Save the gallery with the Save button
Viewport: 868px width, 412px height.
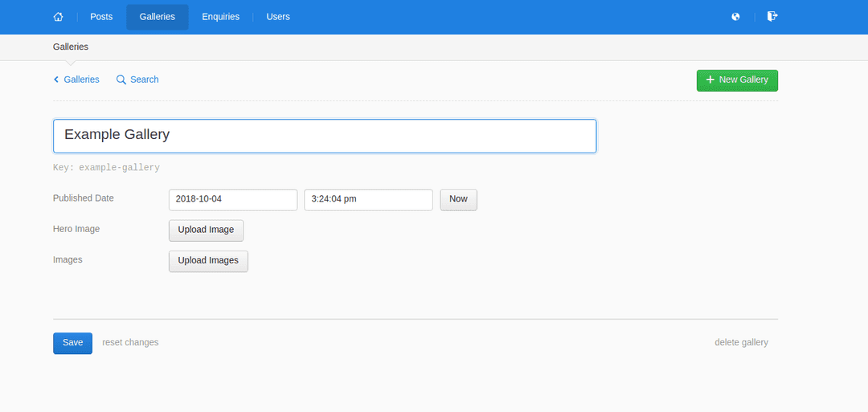pos(72,343)
